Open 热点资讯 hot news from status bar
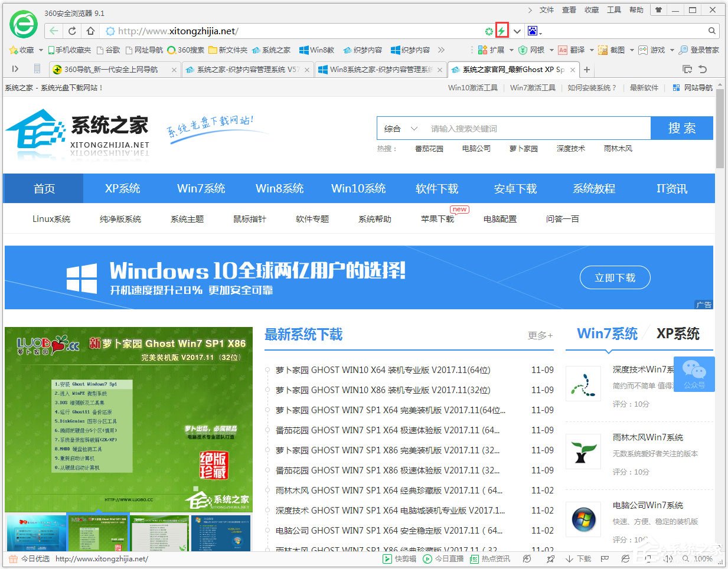Screen dimensions: 728x569 tap(484, 558)
